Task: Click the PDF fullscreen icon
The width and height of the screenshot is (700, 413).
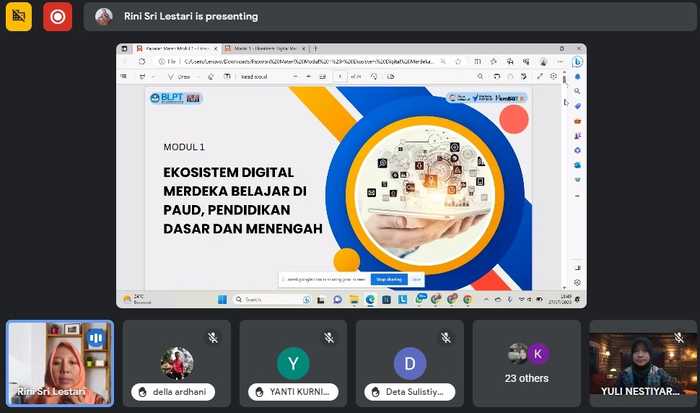Action: pyautogui.click(x=540, y=76)
